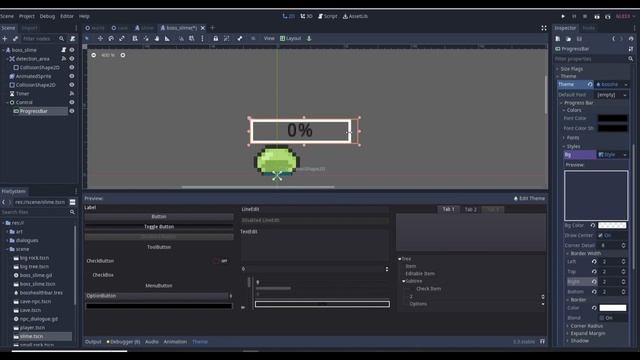The height and width of the screenshot is (360, 640).
Task: Toggle distraction-free mode expand icon
Action: coord(544,28)
